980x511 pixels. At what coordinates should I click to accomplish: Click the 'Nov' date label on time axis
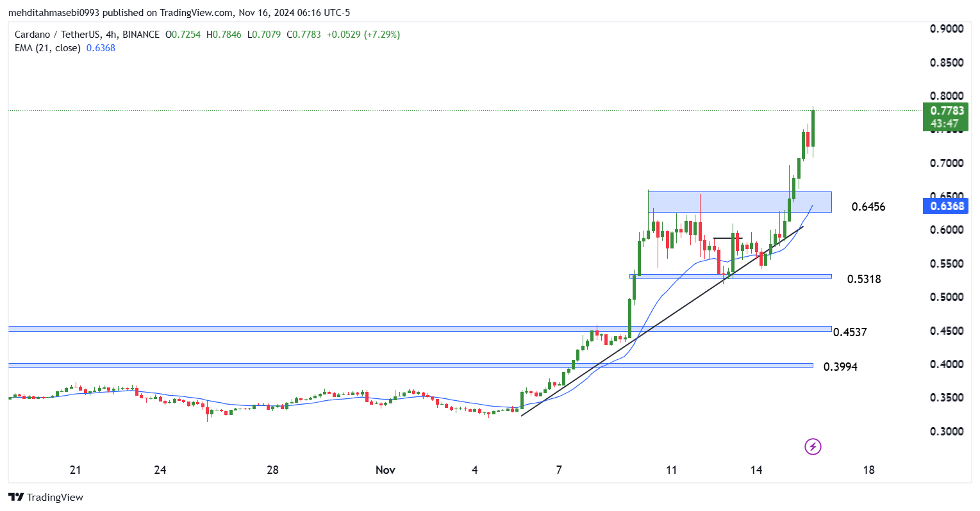[x=385, y=470]
